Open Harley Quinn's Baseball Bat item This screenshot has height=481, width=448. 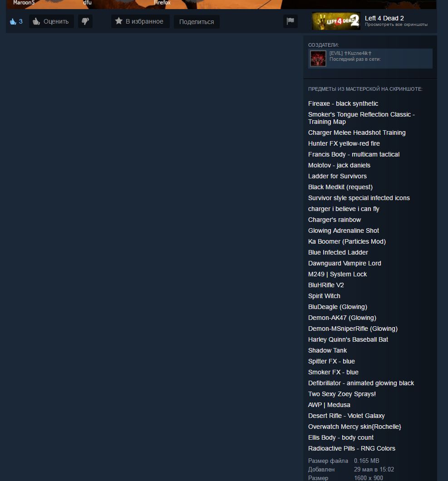(x=348, y=339)
